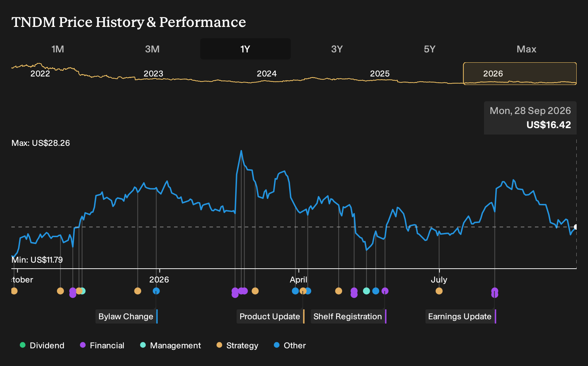Click the purple Financial marker above Earnings Update
This screenshot has width=588, height=366.
tap(495, 291)
